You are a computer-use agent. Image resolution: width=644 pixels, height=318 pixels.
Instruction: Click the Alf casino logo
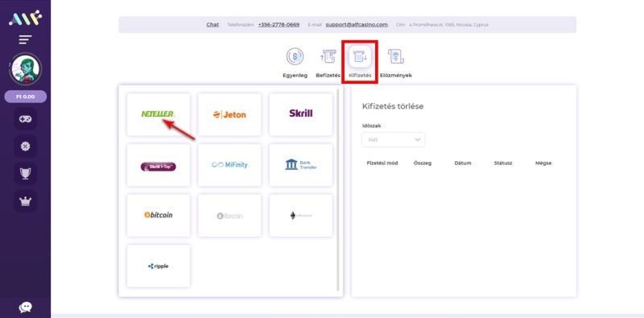pos(25,17)
